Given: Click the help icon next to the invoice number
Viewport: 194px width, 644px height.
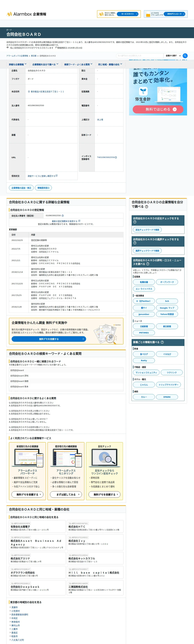Looking at the screenshot, I should pos(116,158).
